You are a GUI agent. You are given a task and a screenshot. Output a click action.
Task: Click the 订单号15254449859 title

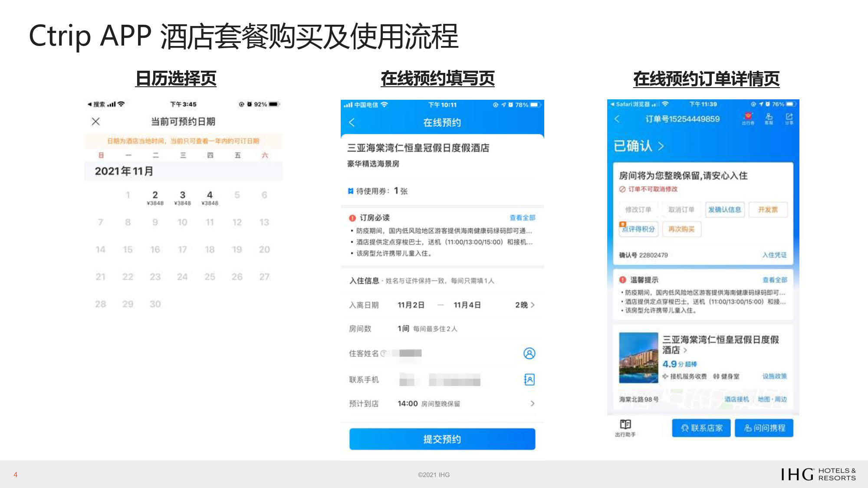682,119
